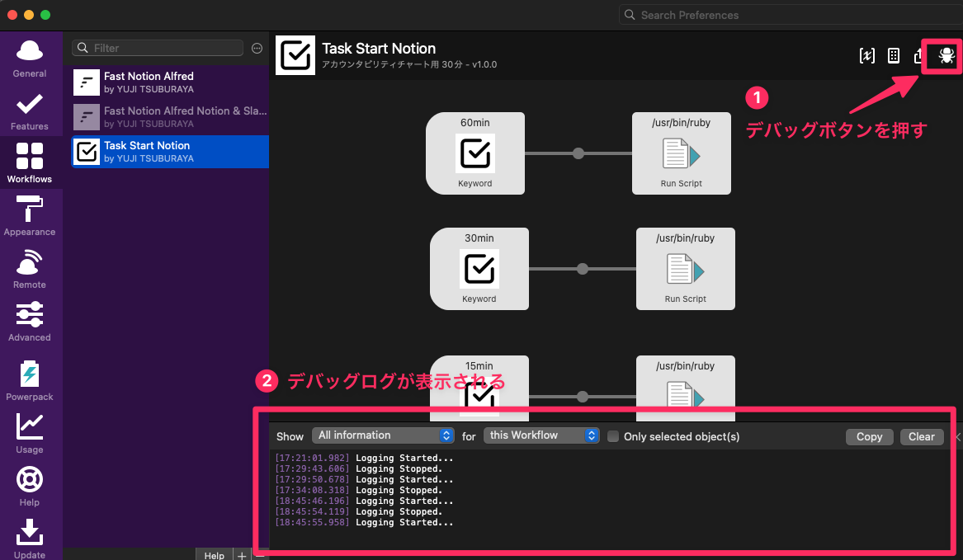The image size is (963, 560).
Task: Open the workflow variables [x] editor
Action: click(866, 56)
